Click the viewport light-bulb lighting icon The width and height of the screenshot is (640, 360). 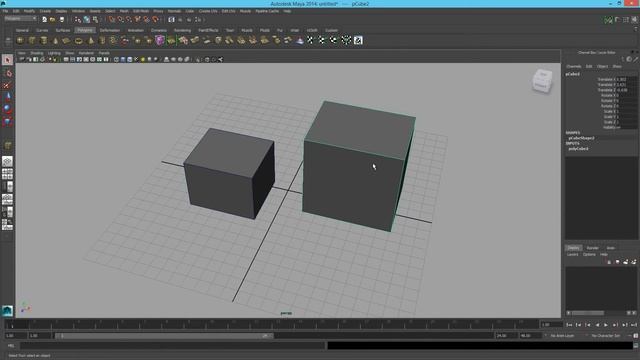[142, 60]
